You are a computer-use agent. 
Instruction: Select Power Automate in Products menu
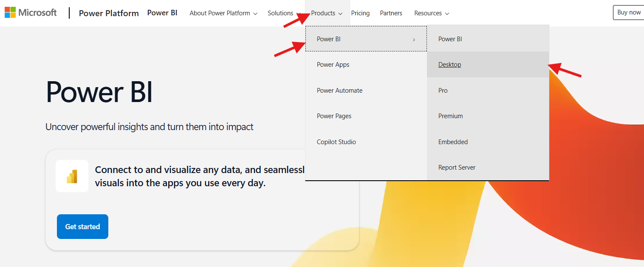366,91
